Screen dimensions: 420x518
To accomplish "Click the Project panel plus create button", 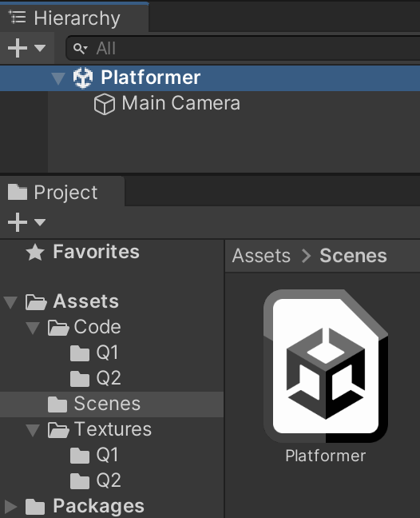I will [x=18, y=222].
